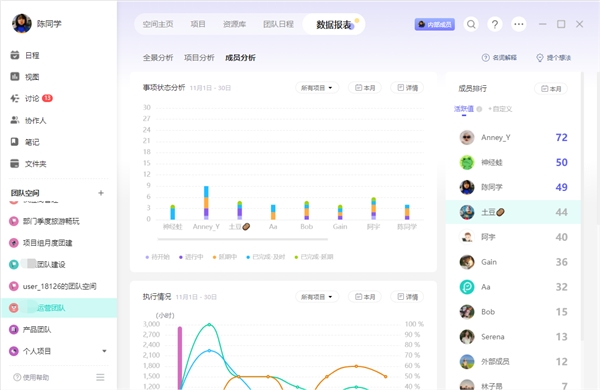Open the search magnifier icon
Screen dimensions: 600x390
coord(471,24)
